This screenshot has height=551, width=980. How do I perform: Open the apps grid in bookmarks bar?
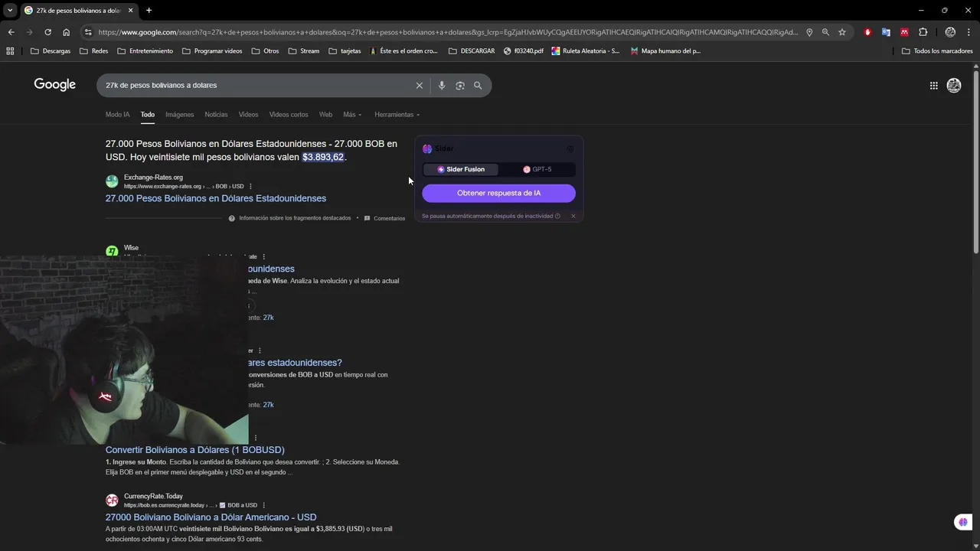pyautogui.click(x=10, y=51)
